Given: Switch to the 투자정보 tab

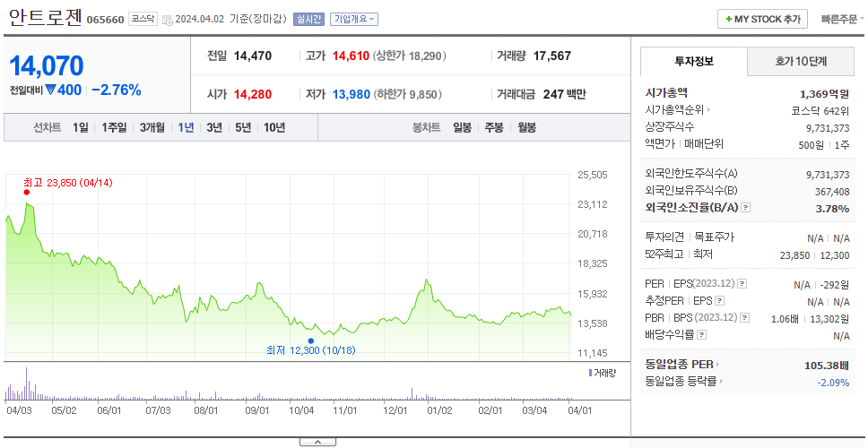Looking at the screenshot, I should 694,62.
